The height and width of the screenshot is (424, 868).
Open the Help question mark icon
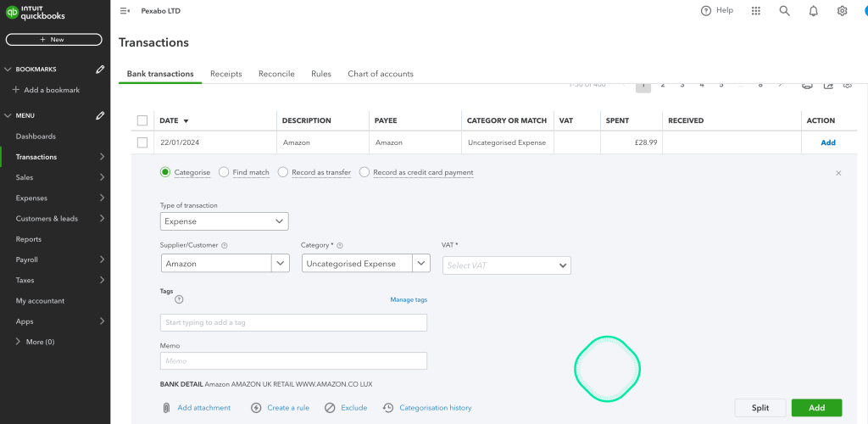tap(705, 11)
